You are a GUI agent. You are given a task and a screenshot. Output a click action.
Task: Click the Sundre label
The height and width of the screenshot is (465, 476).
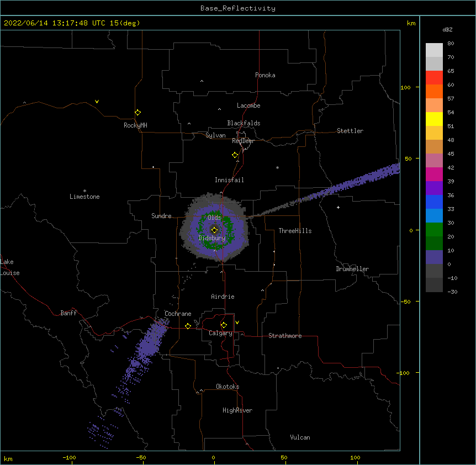161,216
